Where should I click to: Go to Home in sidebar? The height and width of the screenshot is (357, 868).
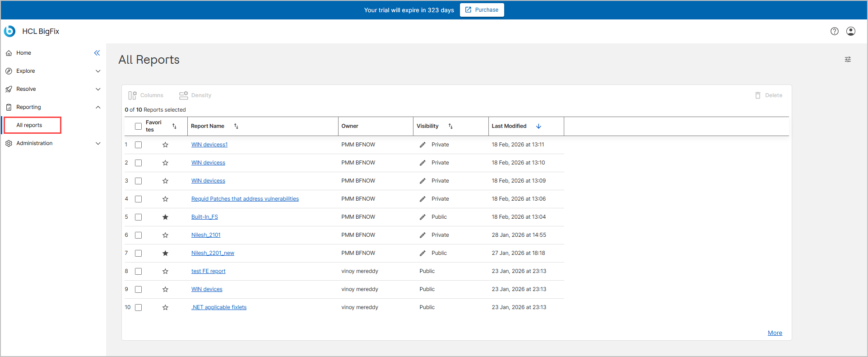[23, 53]
